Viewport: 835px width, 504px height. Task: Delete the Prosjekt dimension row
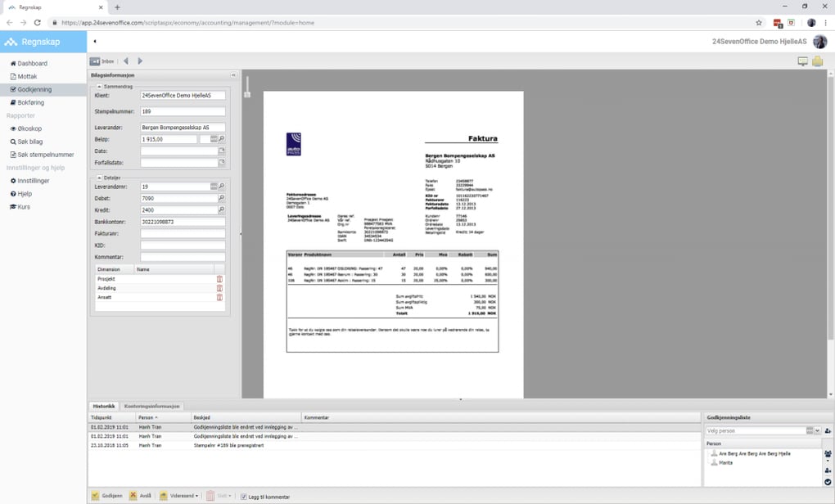[x=219, y=279]
